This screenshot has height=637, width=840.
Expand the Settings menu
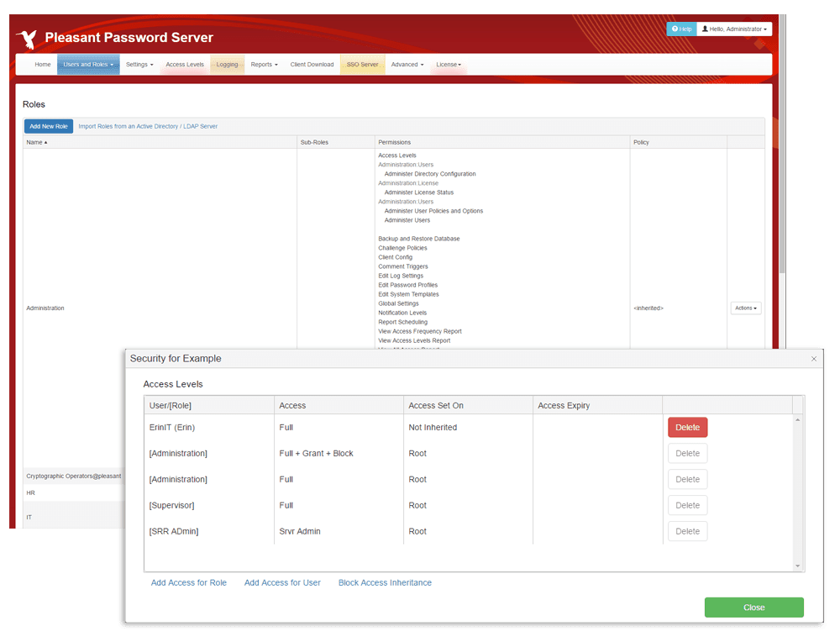[139, 65]
